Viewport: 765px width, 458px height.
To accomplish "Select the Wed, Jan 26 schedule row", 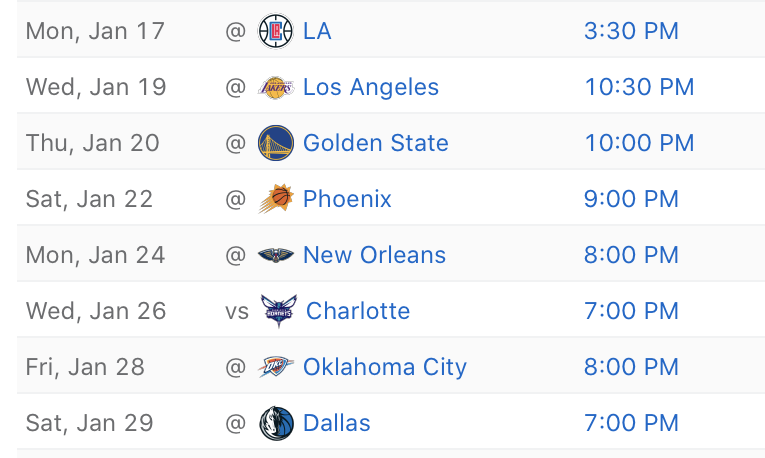I will tap(391, 311).
